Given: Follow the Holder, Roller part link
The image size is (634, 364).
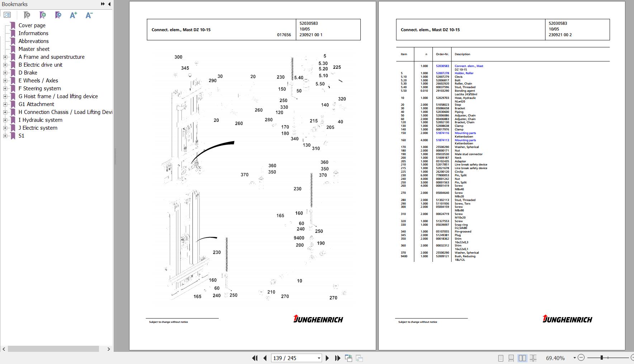Looking at the screenshot, I should [464, 73].
